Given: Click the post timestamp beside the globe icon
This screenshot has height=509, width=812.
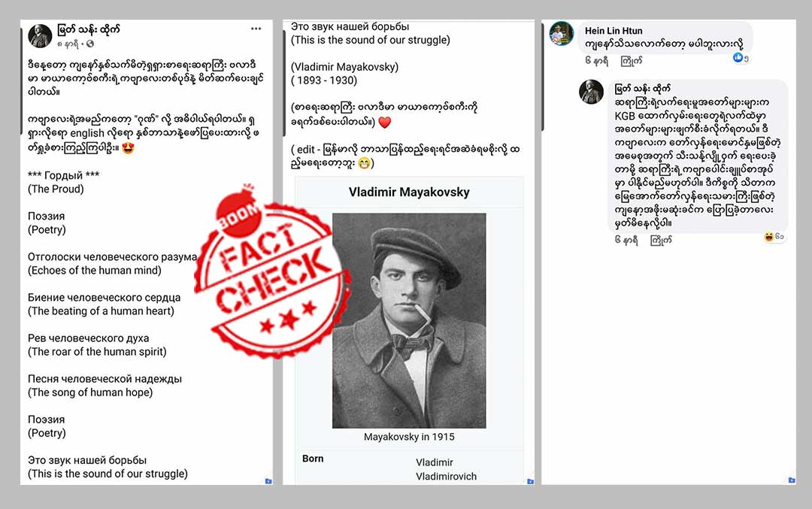Looking at the screenshot, I should [68, 44].
